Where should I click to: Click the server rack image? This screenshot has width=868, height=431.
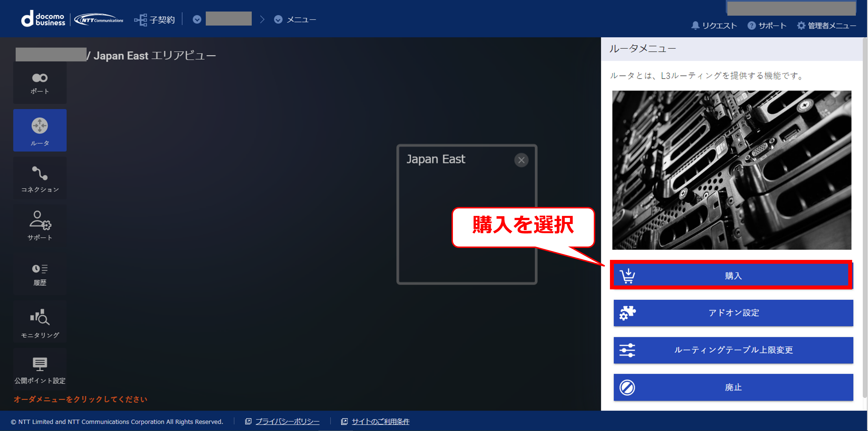pyautogui.click(x=732, y=170)
